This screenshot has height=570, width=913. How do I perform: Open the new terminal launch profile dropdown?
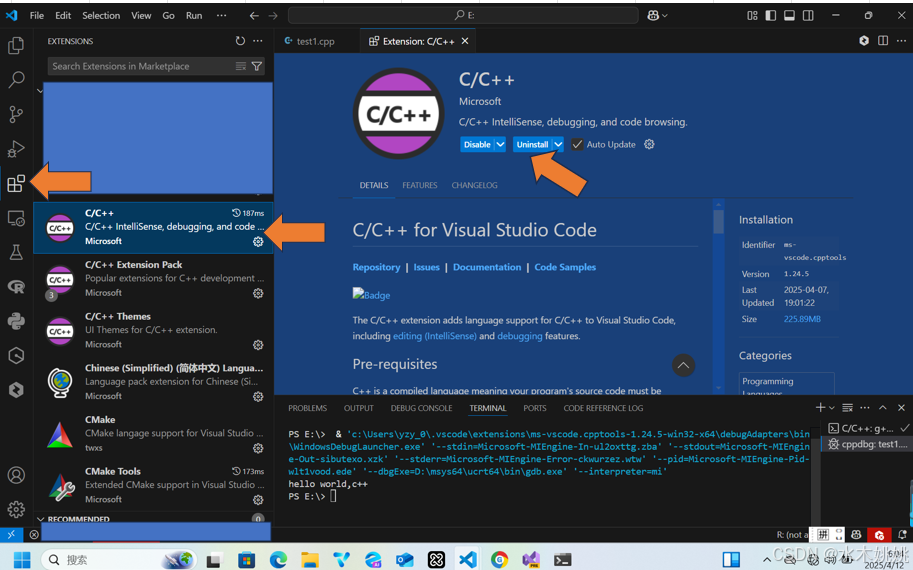pyautogui.click(x=831, y=408)
